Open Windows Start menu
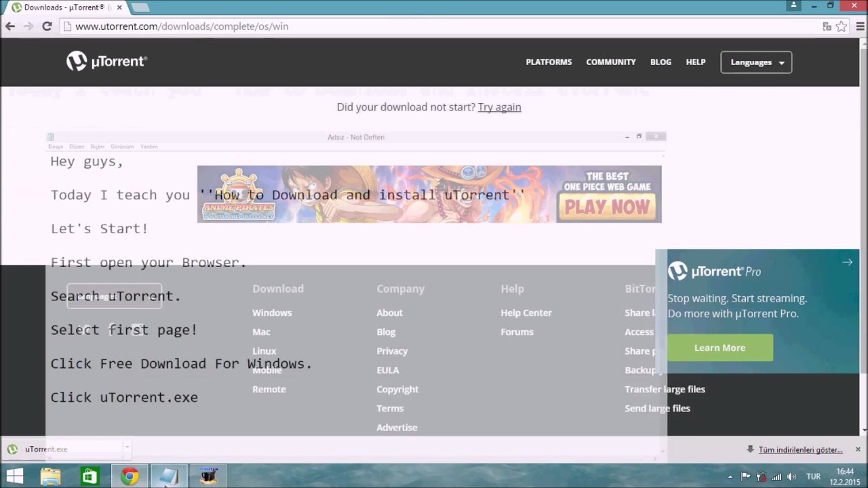 point(15,476)
